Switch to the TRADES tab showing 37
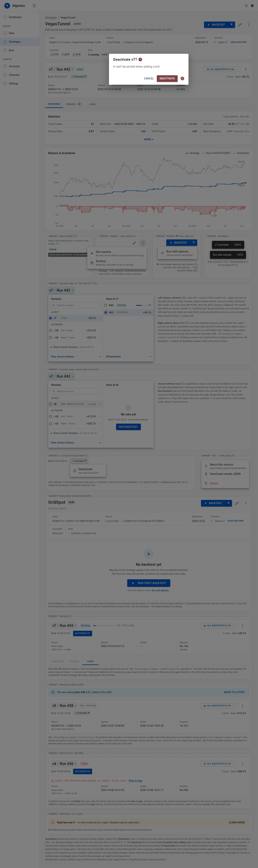 [74, 104]
